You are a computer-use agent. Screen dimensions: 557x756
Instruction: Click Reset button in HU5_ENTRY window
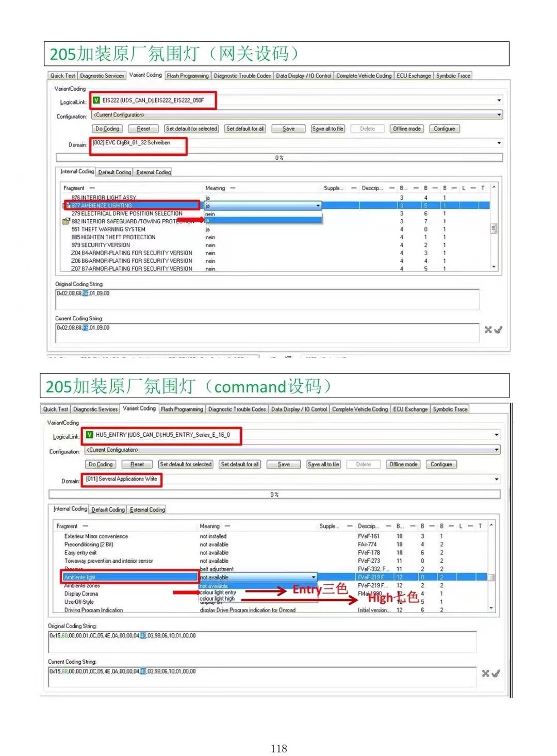[137, 465]
